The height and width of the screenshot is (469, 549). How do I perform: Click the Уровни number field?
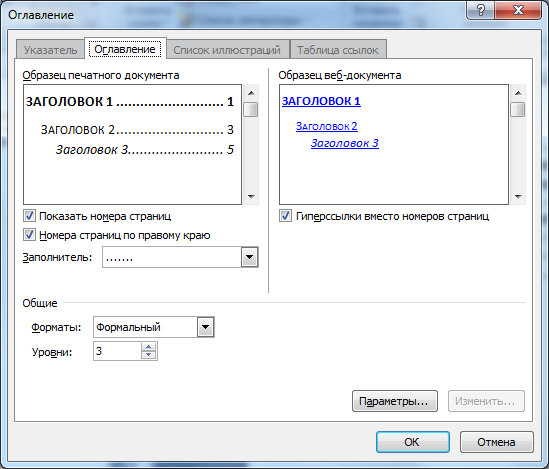pos(117,351)
